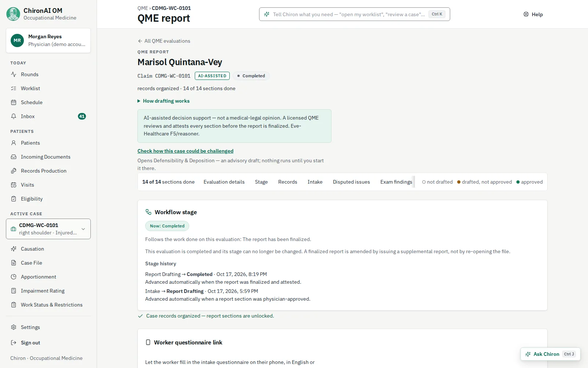Jump to the Records section tab

(x=288, y=182)
